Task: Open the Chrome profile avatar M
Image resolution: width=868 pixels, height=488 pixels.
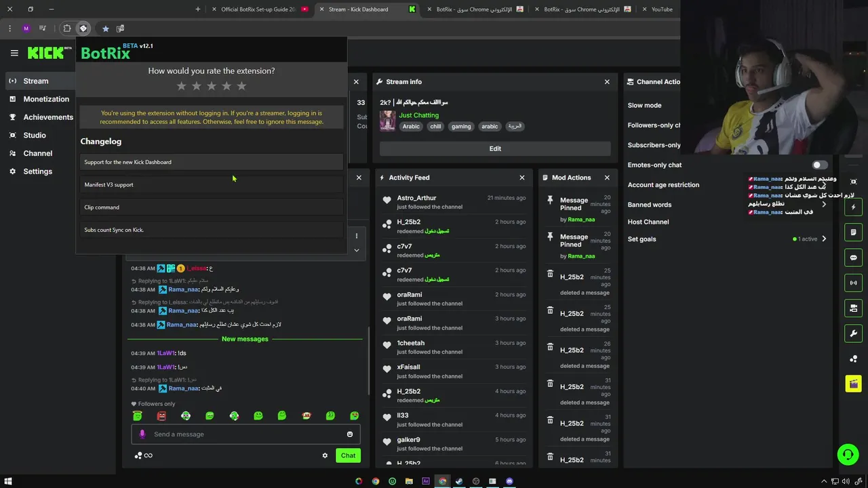Action: click(26, 28)
